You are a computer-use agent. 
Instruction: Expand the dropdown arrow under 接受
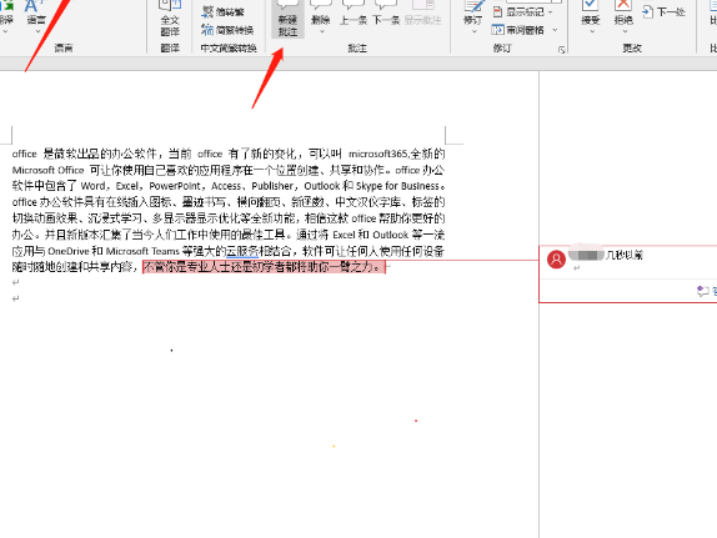[x=592, y=32]
